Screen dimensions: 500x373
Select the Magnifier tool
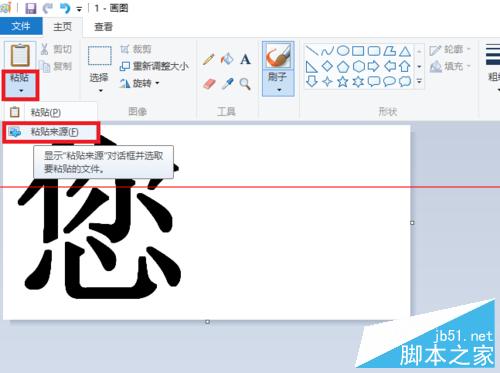tap(245, 84)
